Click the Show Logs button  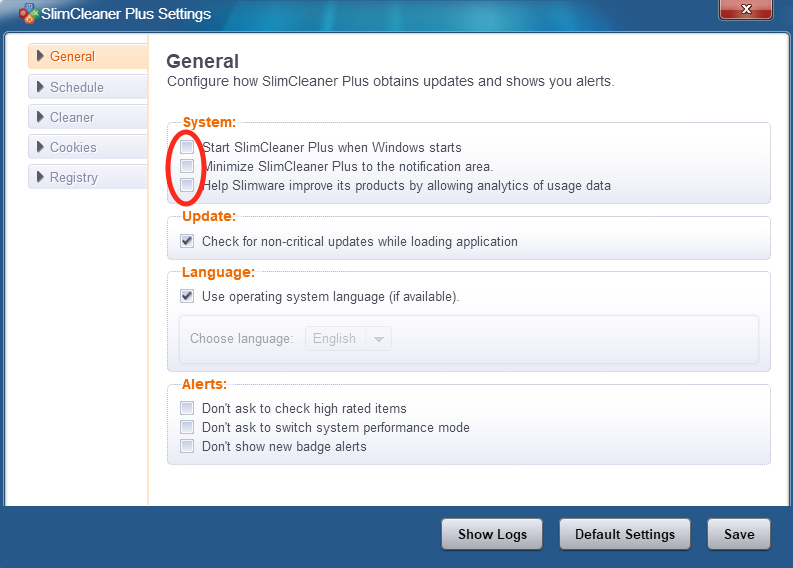491,534
